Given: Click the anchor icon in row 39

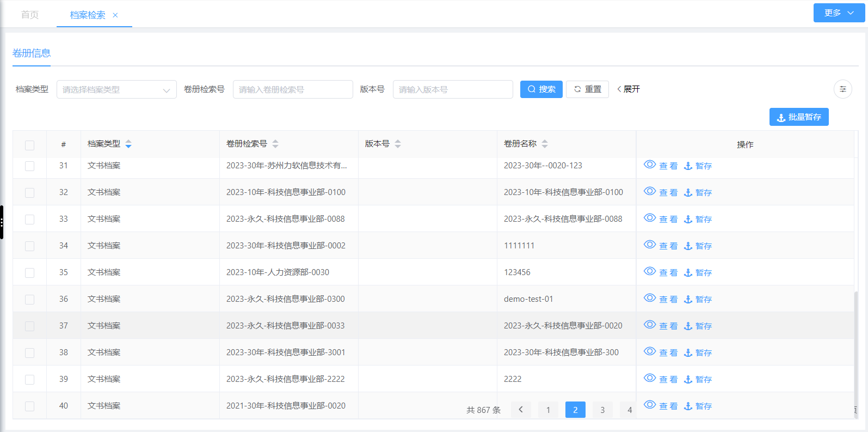Looking at the screenshot, I should click(x=688, y=379).
